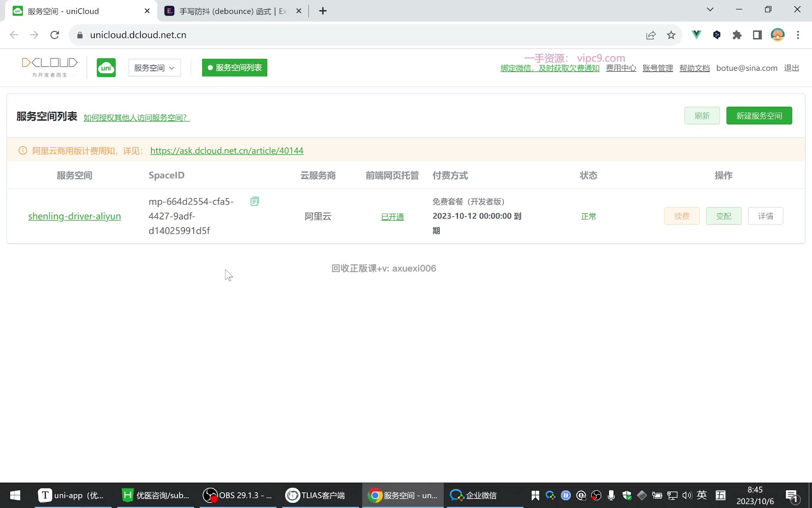
Task: Click the browser address bar URL
Action: 138,35
